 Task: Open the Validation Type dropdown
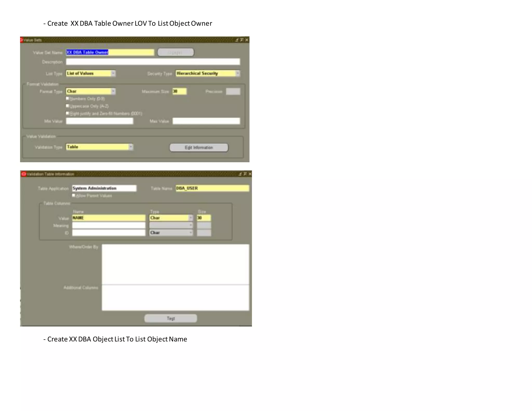point(131,147)
